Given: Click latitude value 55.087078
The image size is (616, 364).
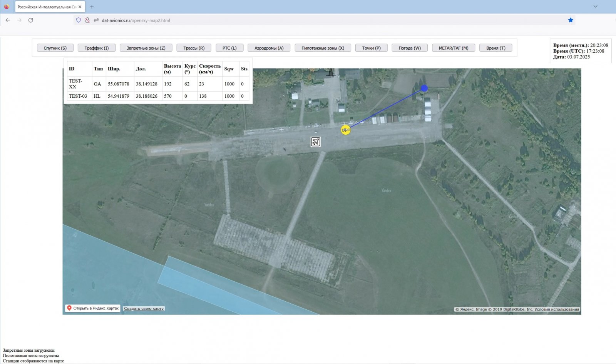Looking at the screenshot, I should pos(119,84).
